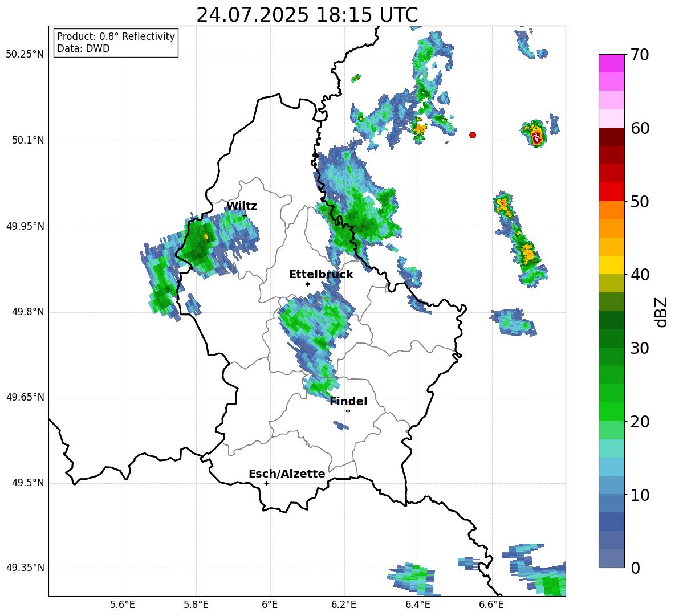Click the colorbar tick label 50
675x616 pixels.
(x=640, y=201)
